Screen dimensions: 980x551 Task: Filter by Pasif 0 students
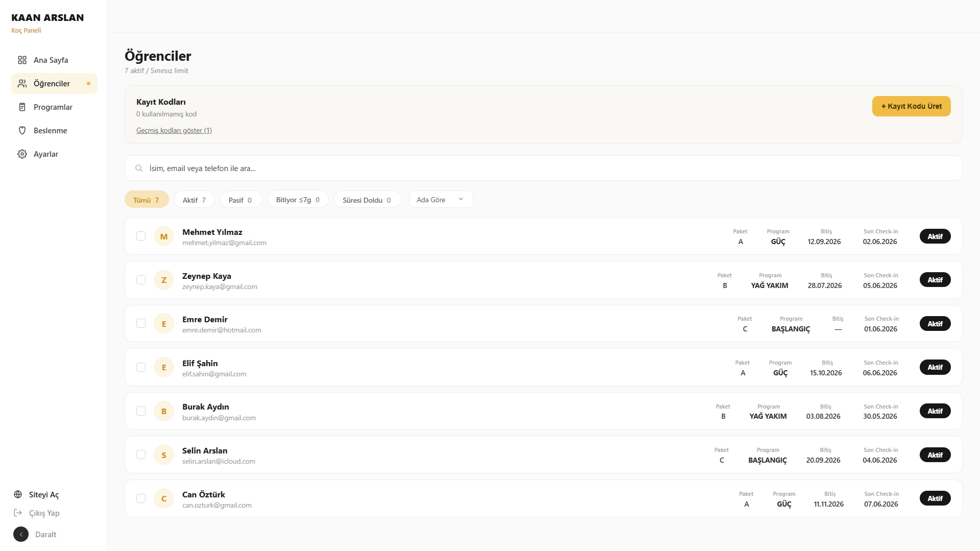(x=241, y=200)
